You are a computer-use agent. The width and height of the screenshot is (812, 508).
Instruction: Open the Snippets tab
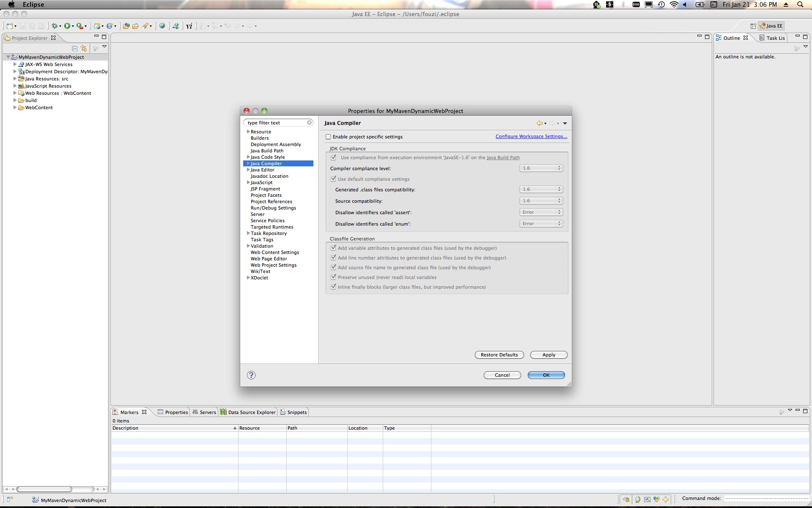tap(294, 412)
